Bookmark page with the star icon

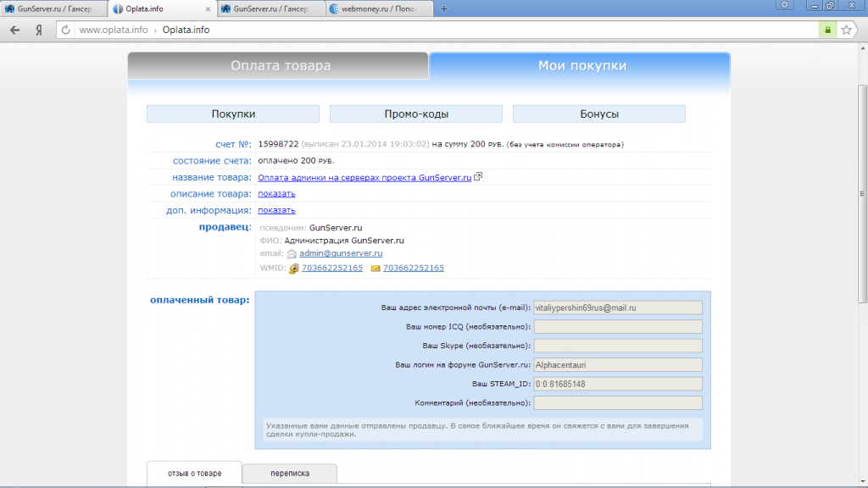pyautogui.click(x=846, y=30)
